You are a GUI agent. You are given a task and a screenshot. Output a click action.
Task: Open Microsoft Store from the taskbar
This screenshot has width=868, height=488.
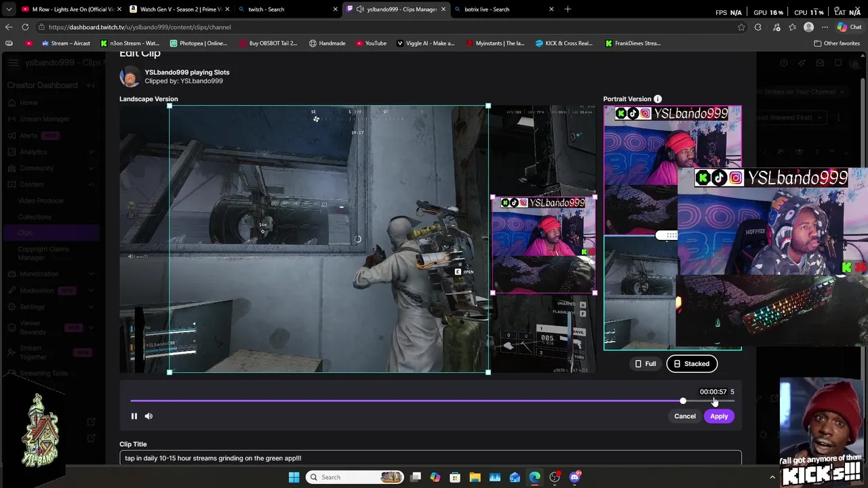coord(455,477)
